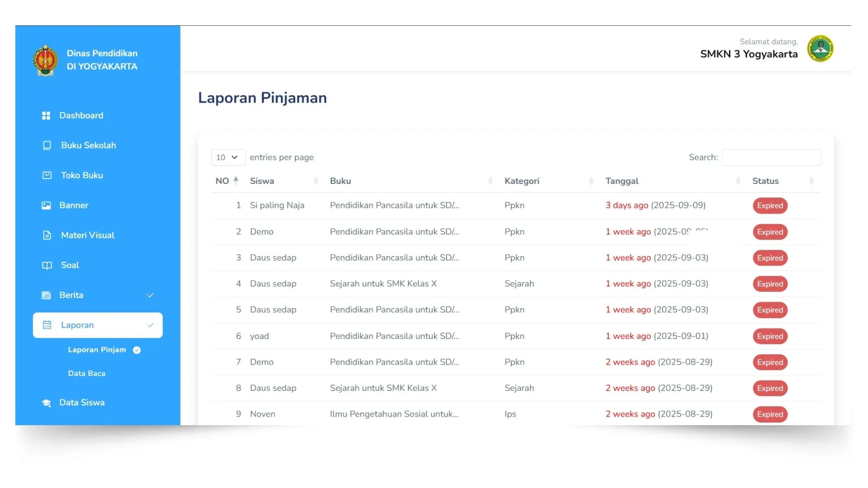Open the entries per page selector
Viewport: 868px width, 488px height.
pos(227,157)
